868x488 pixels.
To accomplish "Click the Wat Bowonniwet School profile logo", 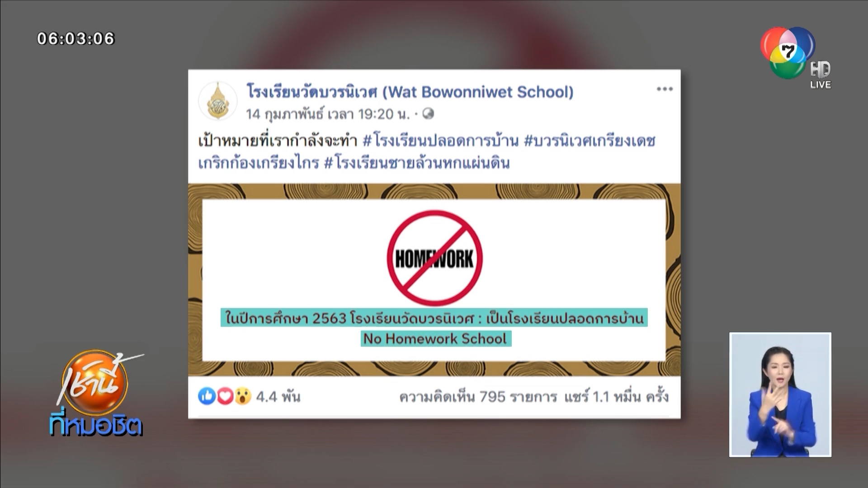I will [x=218, y=101].
